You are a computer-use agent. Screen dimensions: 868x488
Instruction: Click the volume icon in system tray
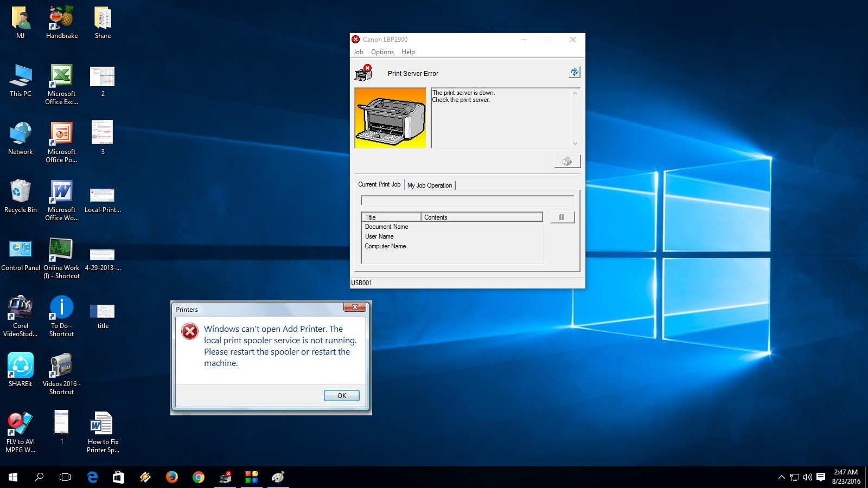click(808, 477)
